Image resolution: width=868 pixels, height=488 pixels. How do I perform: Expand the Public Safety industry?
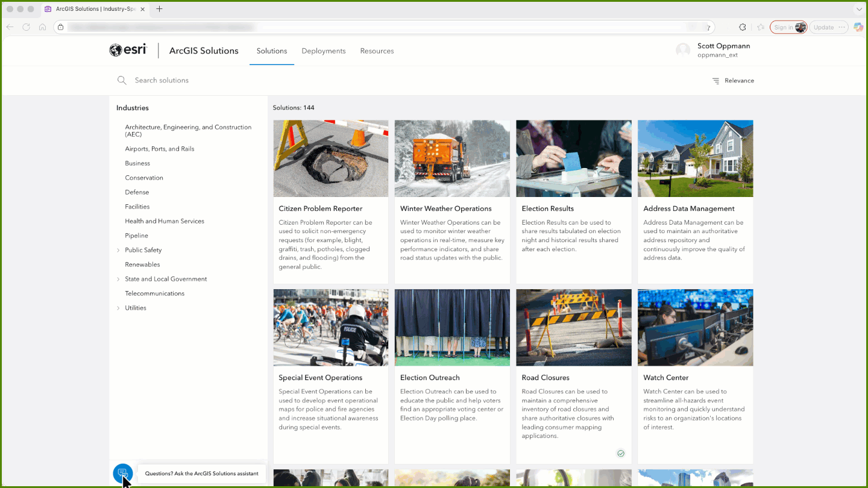118,250
